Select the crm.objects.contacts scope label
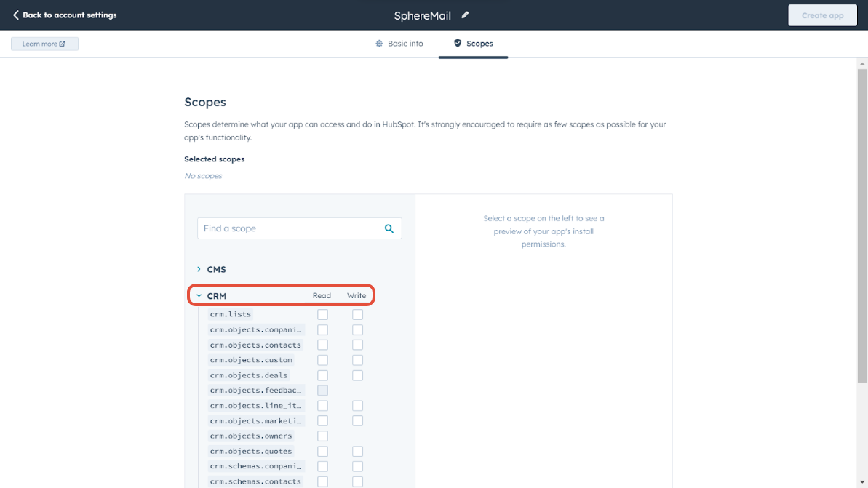868x488 pixels. pyautogui.click(x=255, y=345)
